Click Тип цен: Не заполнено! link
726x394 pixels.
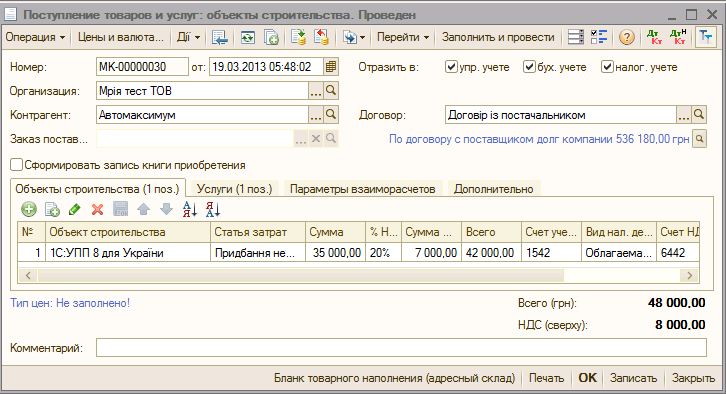[70, 303]
